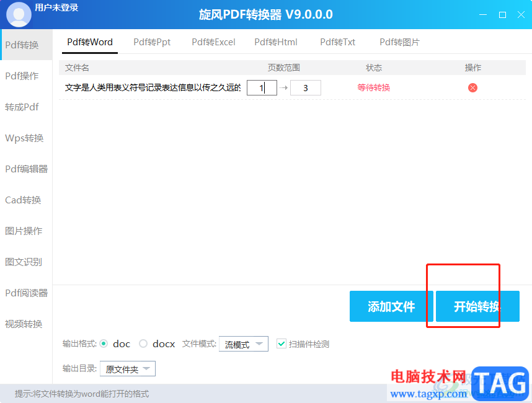Open the Pdf操作 sidebar section
The width and height of the screenshot is (532, 403).
(26, 76)
